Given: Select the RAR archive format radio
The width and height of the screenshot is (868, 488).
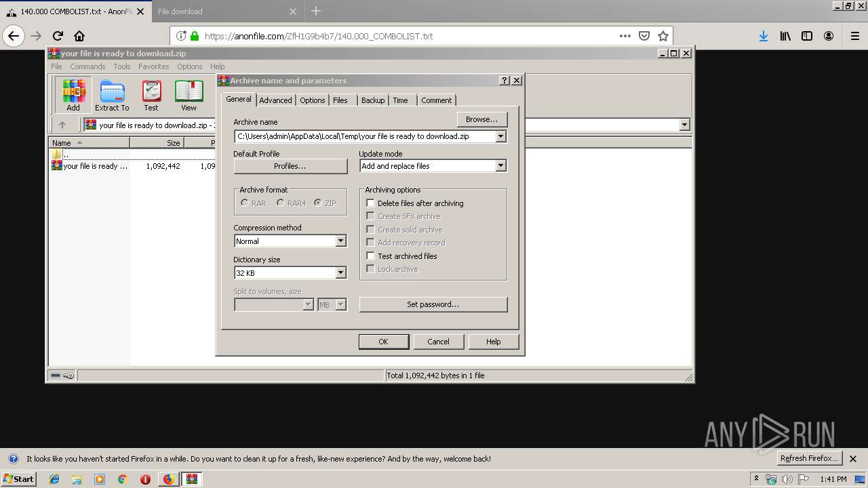Looking at the screenshot, I should click(245, 203).
